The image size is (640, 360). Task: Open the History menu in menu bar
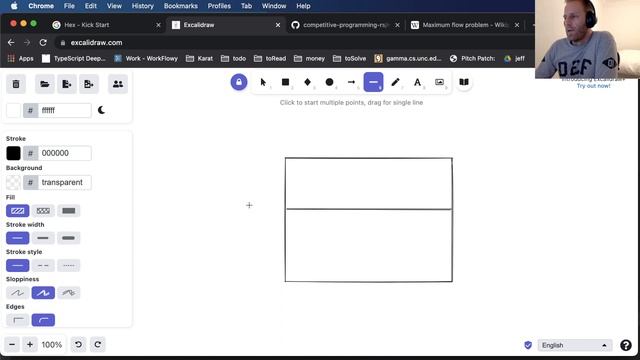[x=142, y=6]
